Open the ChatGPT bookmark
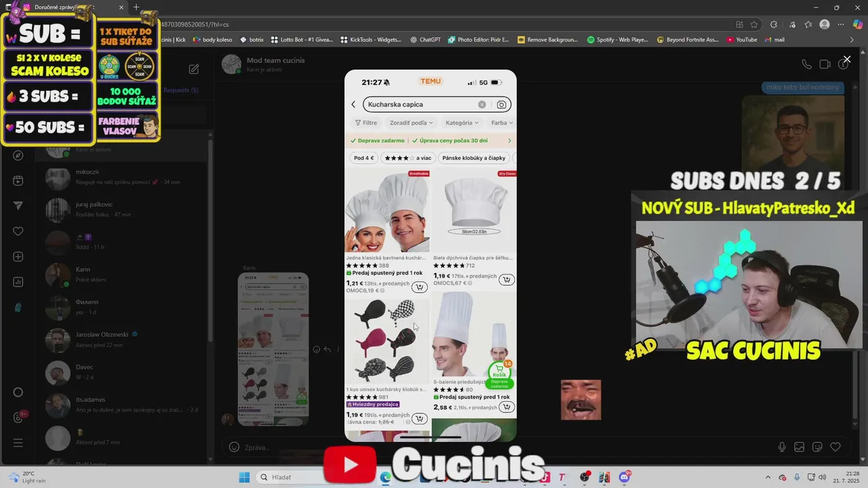 425,39
